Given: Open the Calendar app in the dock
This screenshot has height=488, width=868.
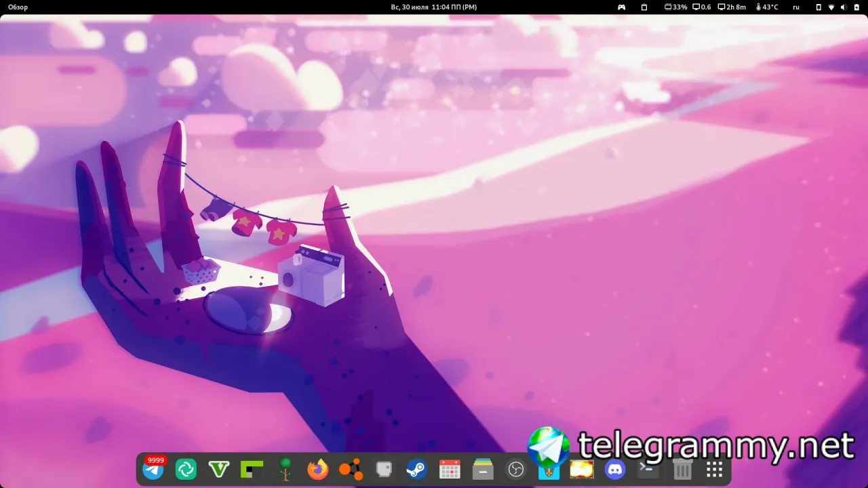Looking at the screenshot, I should pos(450,469).
